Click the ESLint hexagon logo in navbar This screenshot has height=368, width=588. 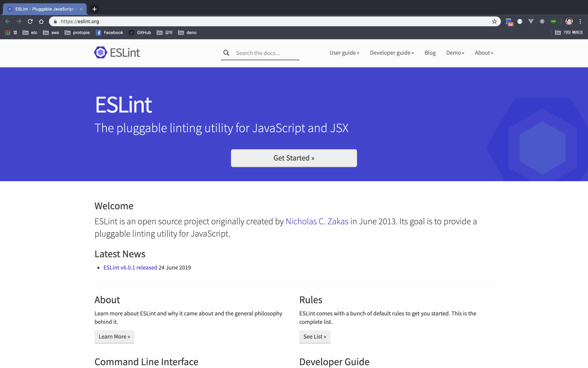coord(100,52)
